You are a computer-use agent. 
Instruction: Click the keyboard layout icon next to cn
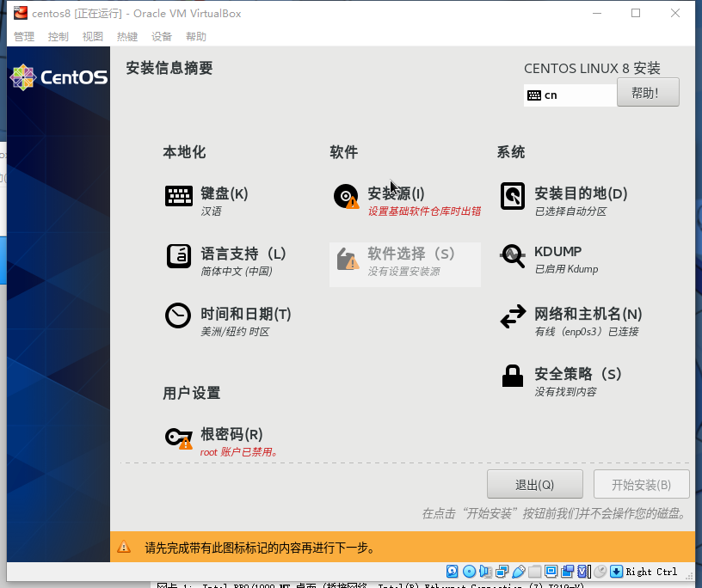click(x=534, y=95)
